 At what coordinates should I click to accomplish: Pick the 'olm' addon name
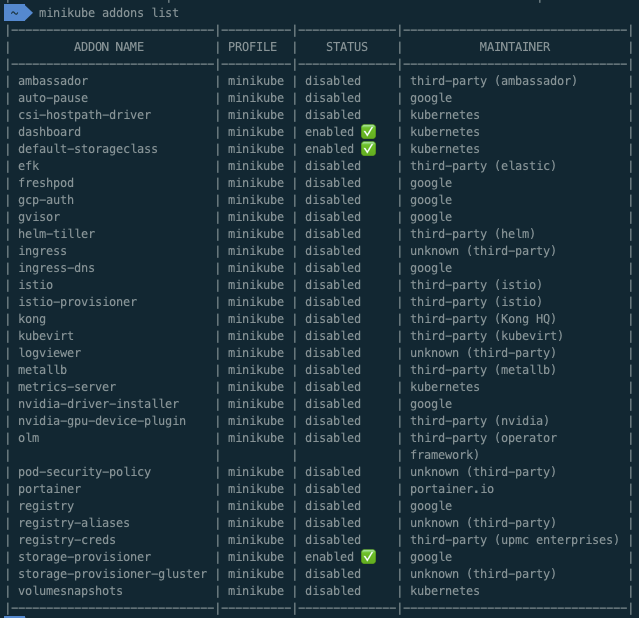(29, 438)
